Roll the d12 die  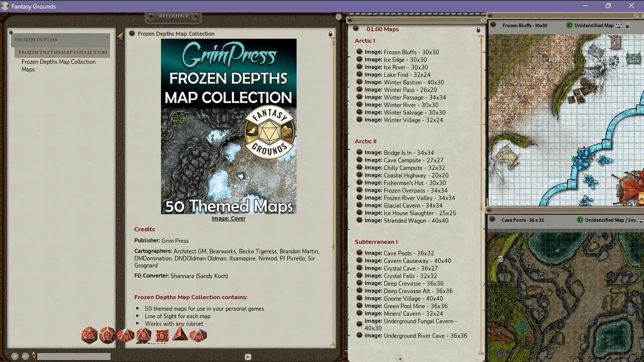[107, 335]
